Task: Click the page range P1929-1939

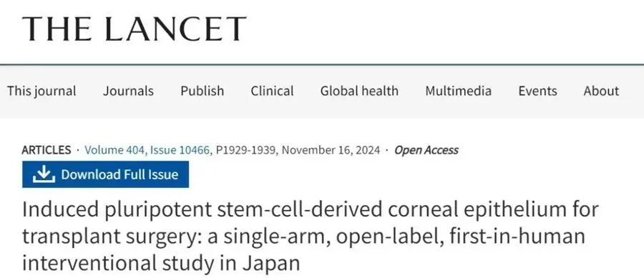Action: [x=246, y=150]
